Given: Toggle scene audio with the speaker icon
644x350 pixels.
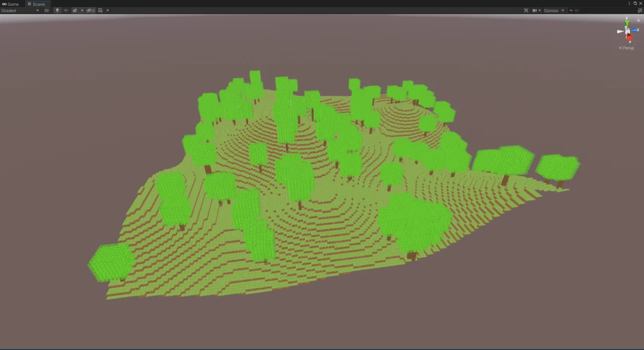Looking at the screenshot, I should tap(66, 11).
